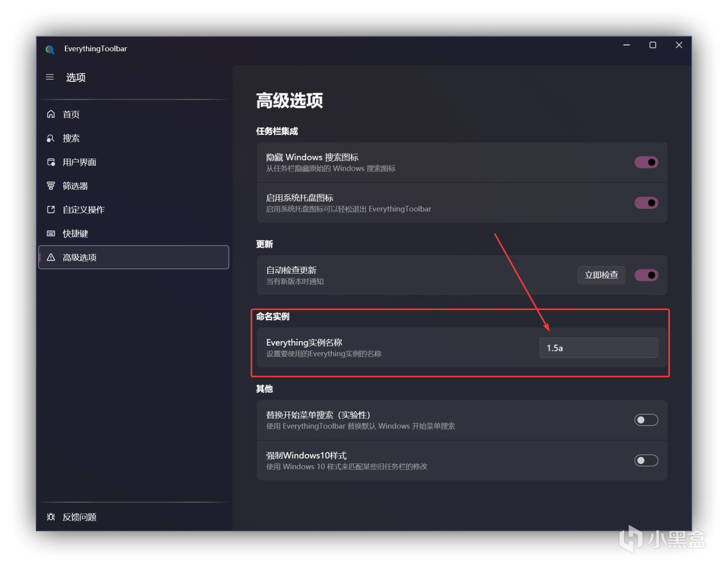Turn on the 强制Windows10样式 switch
This screenshot has width=728, height=567.
(646, 461)
